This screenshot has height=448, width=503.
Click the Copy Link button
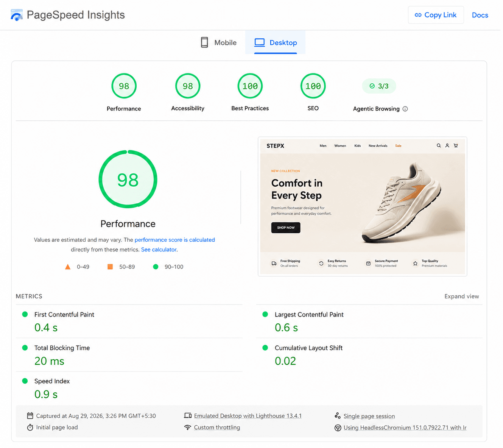[436, 15]
